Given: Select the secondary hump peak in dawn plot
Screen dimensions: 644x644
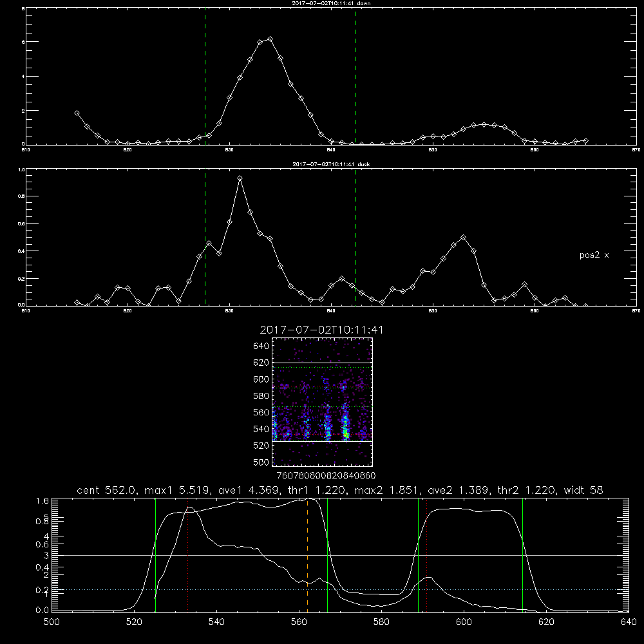Looking at the screenshot, I should point(484,124).
